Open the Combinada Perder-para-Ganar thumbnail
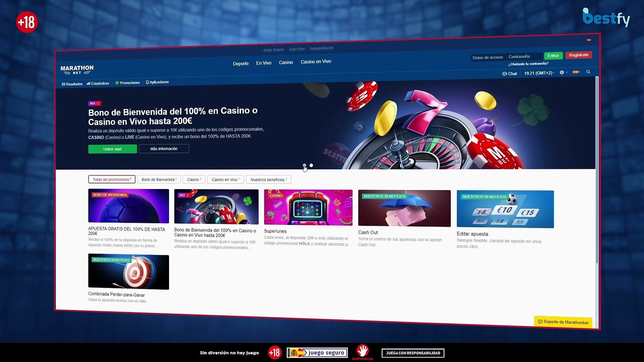 click(x=128, y=271)
